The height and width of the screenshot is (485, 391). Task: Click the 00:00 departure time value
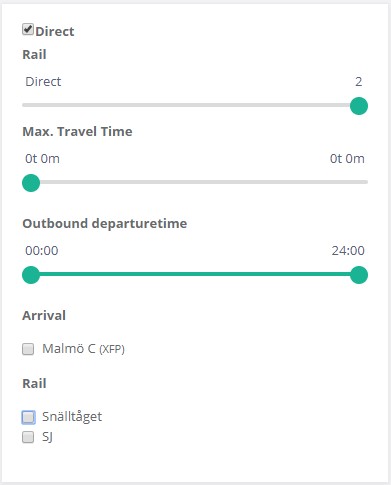[x=42, y=251]
